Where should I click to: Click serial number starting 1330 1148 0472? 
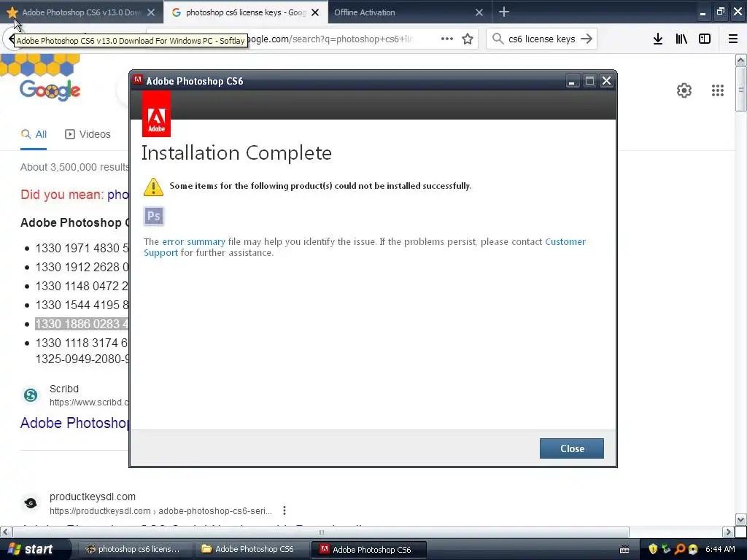pos(82,286)
